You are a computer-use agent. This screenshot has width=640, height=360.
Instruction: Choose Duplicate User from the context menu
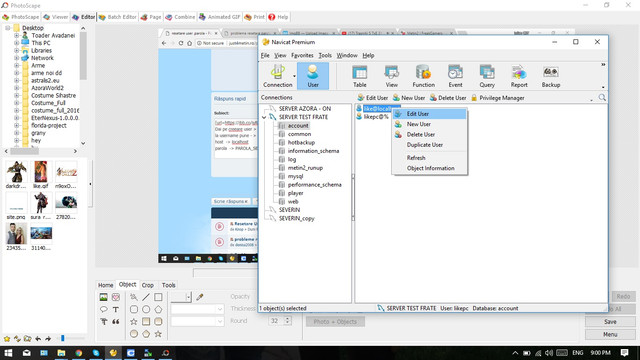(x=429, y=145)
